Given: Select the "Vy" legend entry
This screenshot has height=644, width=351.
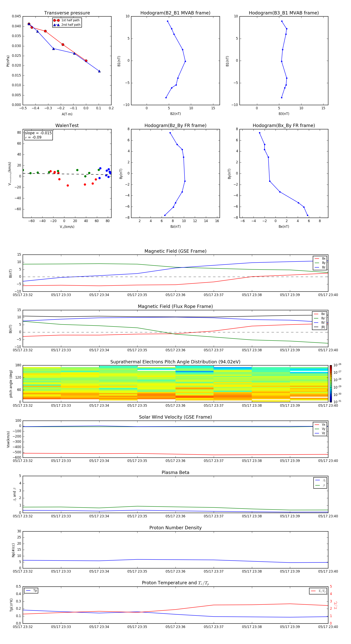Looking at the screenshot, I should coord(320,429).
